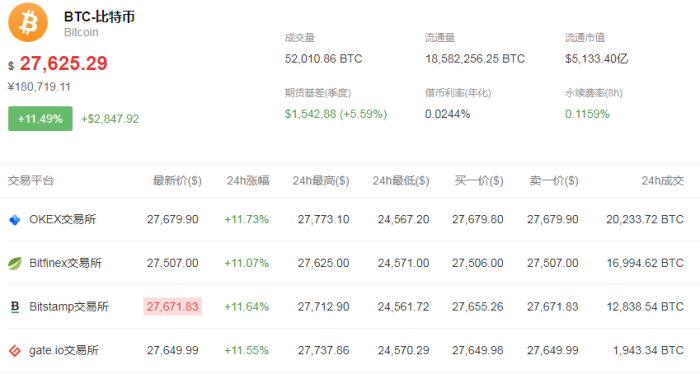
Task: Open the Bitfinex交易所 exchange link
Action: [x=66, y=263]
